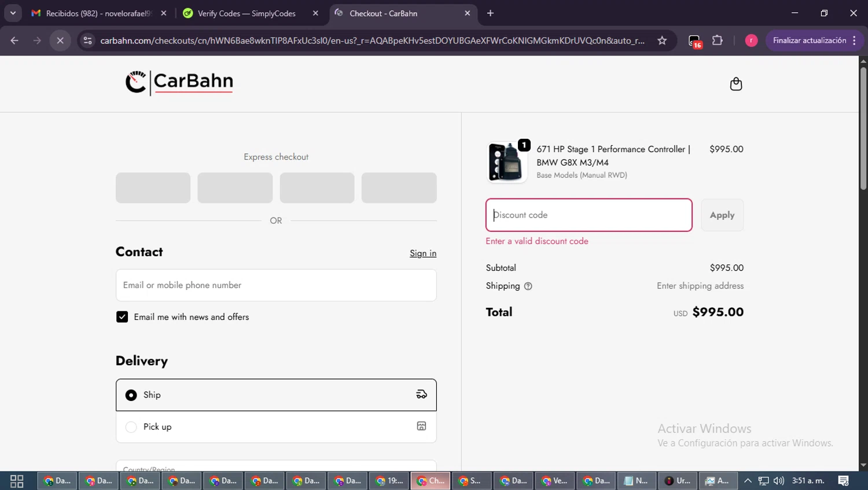Click the Enter shipping address text
The image size is (868, 490).
[x=700, y=286]
